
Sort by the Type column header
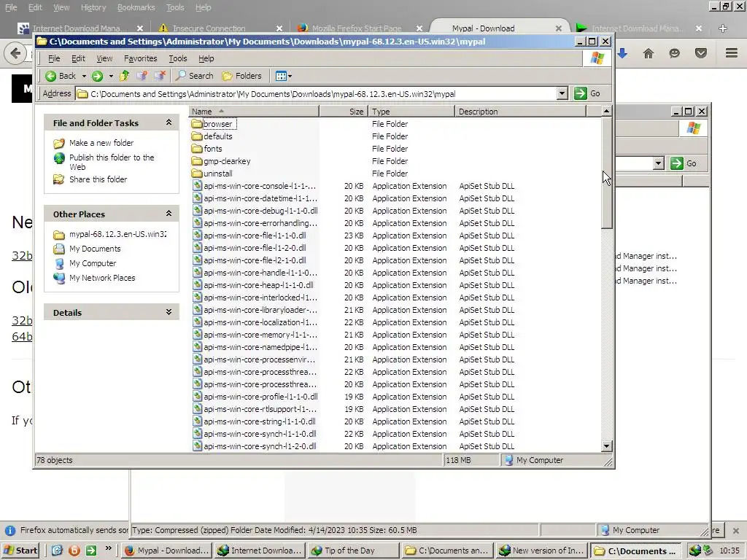pos(411,112)
